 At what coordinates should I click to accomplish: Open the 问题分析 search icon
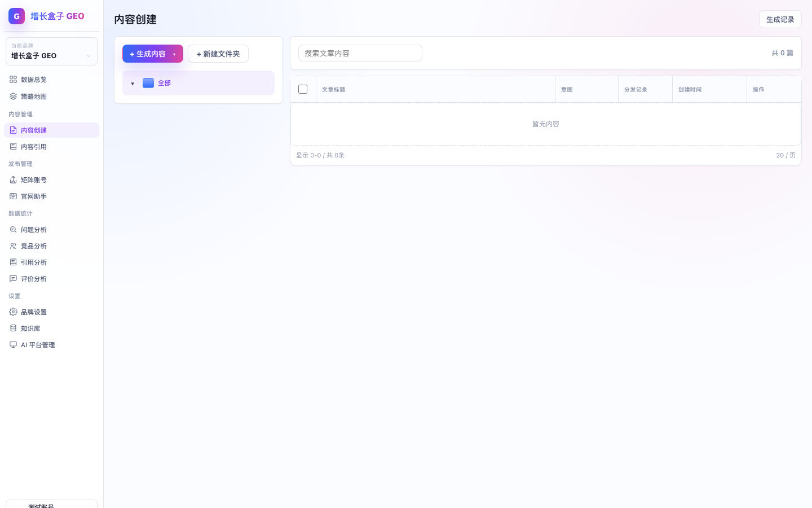pyautogui.click(x=13, y=230)
